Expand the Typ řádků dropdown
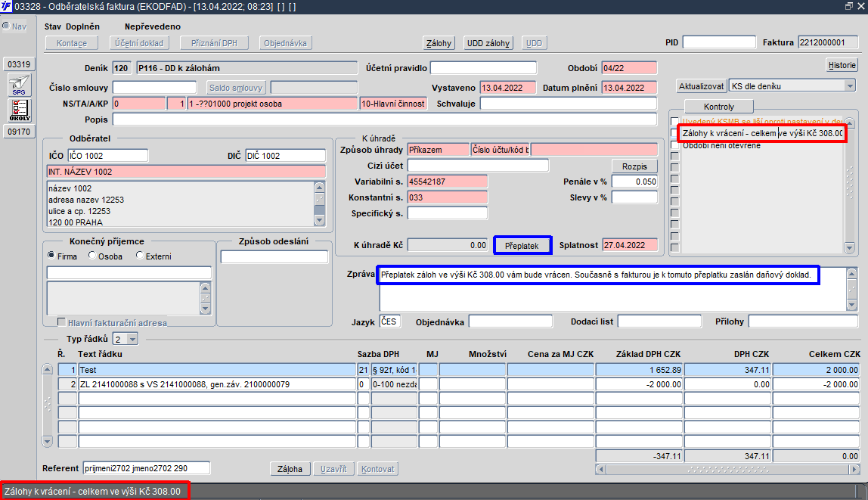Screen dimensions: 868x500 [x=132, y=339]
